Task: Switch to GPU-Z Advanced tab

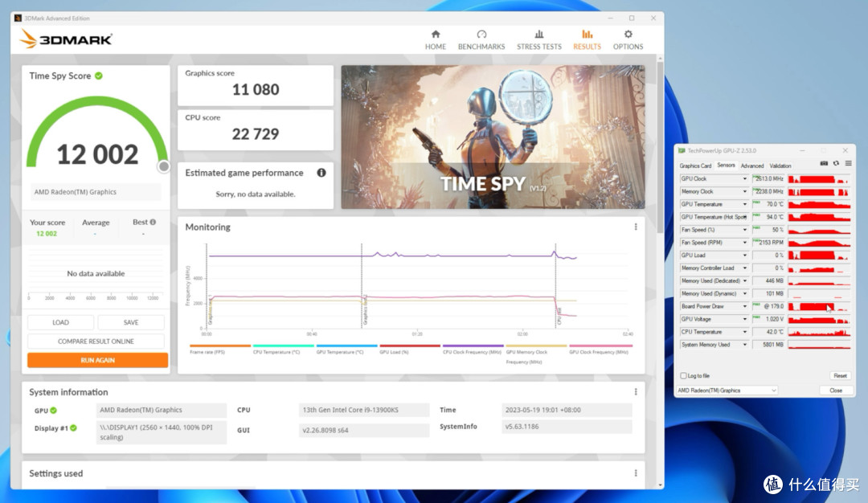Action: (x=751, y=166)
